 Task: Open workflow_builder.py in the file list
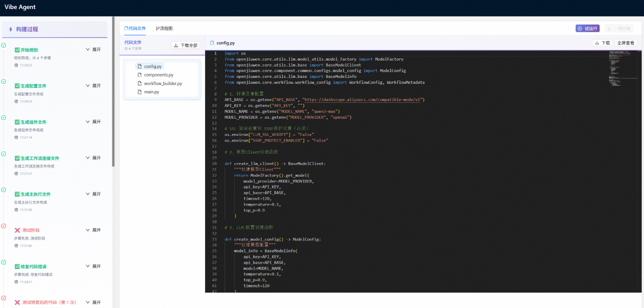[163, 83]
